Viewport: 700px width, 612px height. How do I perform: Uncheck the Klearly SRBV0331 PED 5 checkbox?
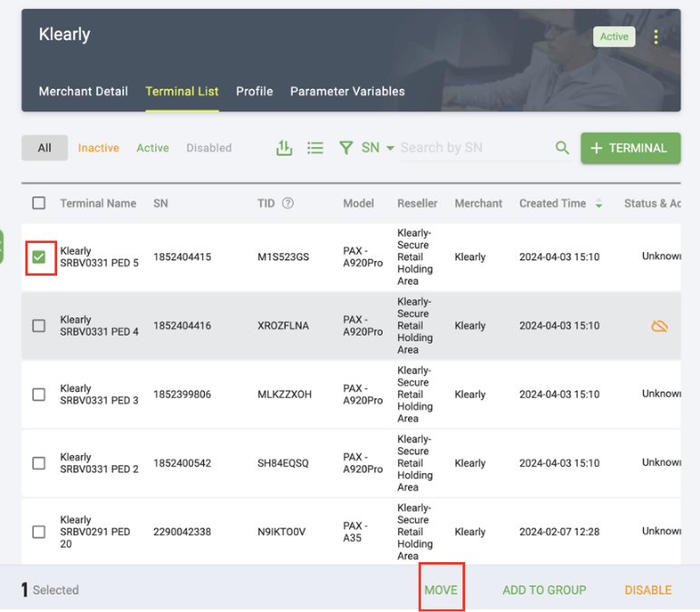(39, 257)
